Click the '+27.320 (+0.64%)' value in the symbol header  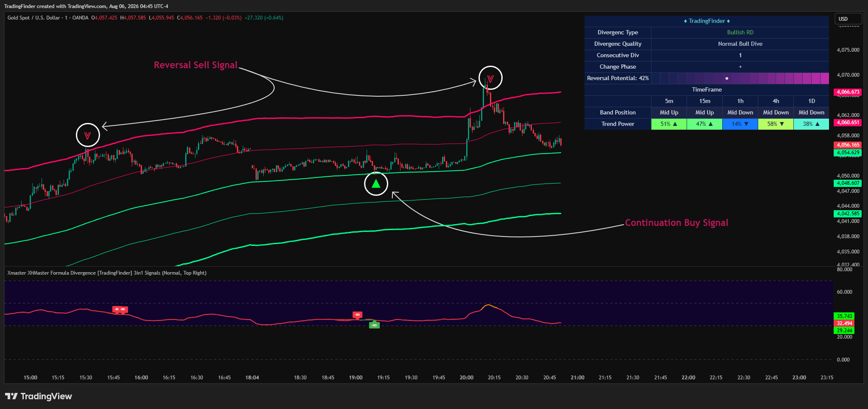point(264,18)
